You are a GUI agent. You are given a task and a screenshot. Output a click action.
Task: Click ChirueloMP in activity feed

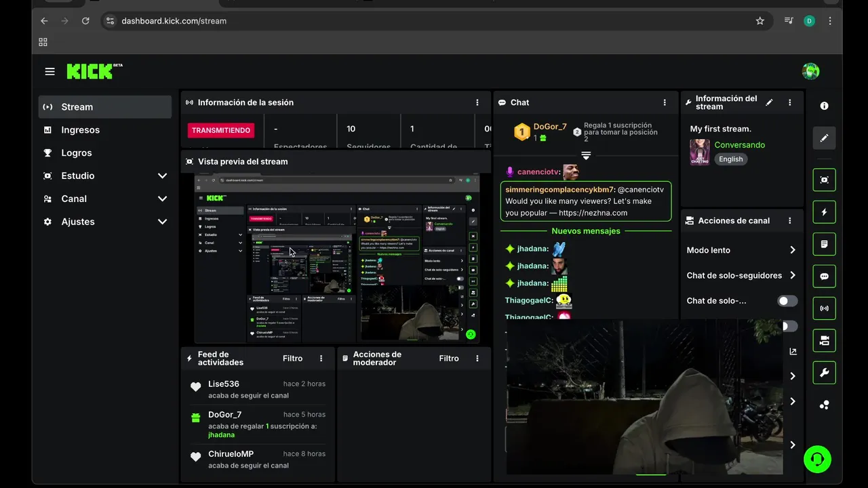pyautogui.click(x=231, y=454)
